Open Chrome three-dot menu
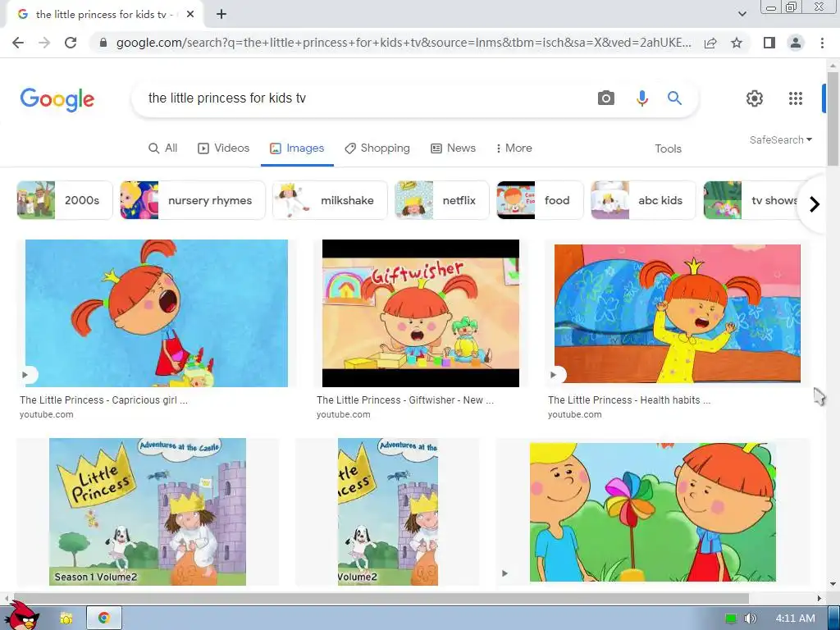The image size is (840, 630). [822, 43]
